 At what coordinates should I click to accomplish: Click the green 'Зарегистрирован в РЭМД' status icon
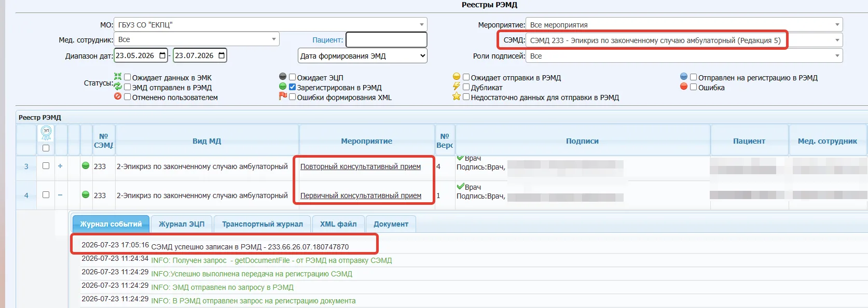(x=283, y=87)
